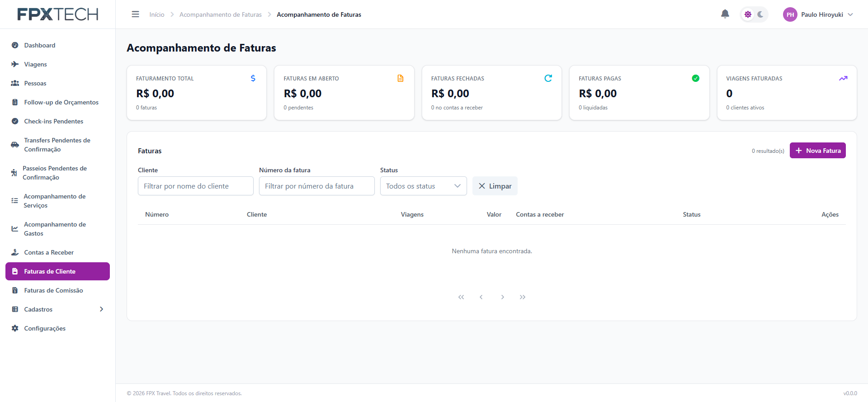Viewport: 868px width, 402px height.
Task: Click the Passeios Pendentes hiker icon
Action: 14,173
